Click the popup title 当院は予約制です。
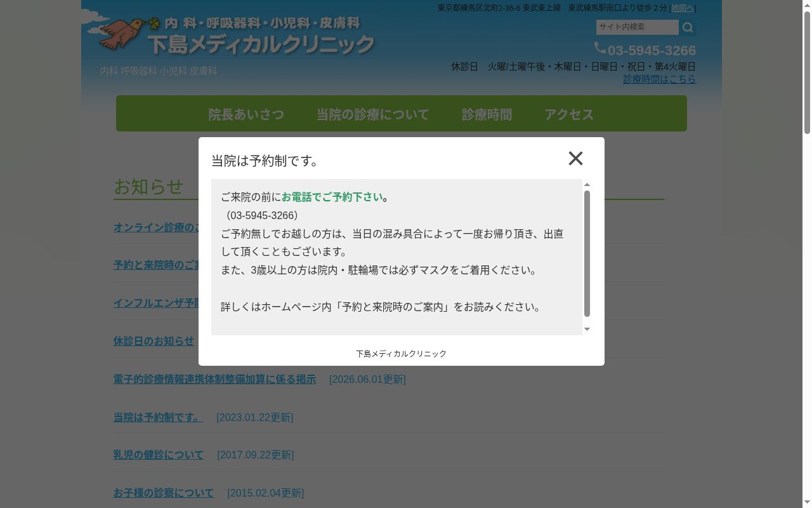Screen dimensions: 812x508 click(x=266, y=161)
